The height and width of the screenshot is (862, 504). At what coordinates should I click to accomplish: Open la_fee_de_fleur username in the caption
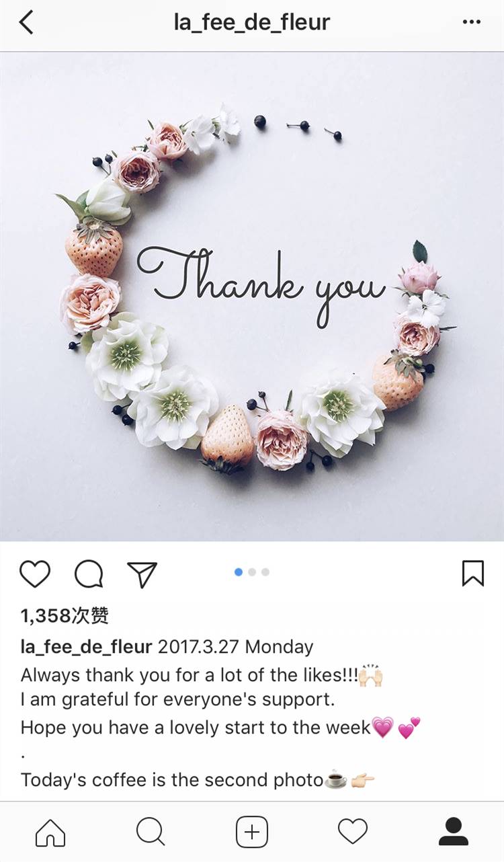(x=86, y=648)
